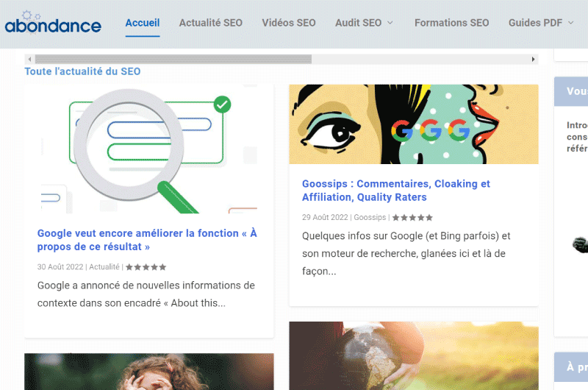Screen dimensions: 588x390
Task: Open the curly-haired woman article thumbnail
Action: click(149, 372)
